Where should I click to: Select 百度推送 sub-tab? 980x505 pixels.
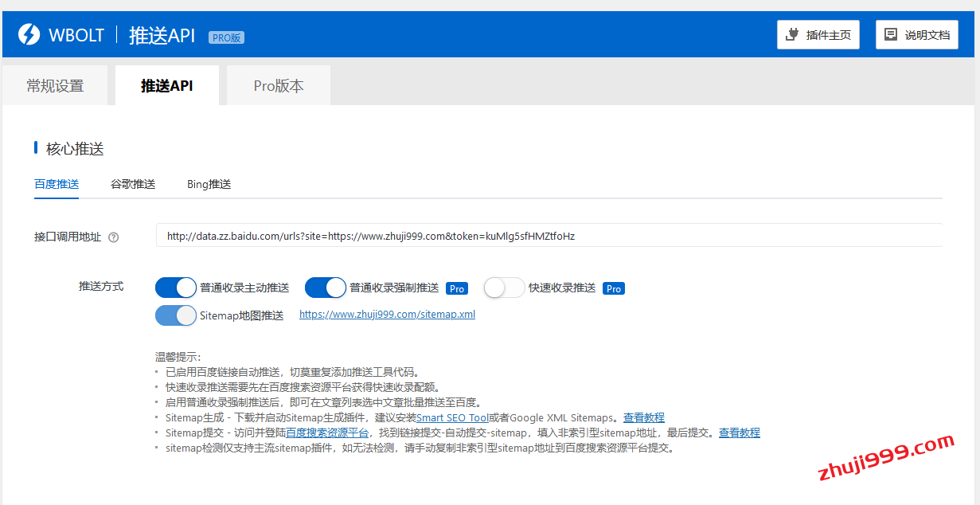57,184
